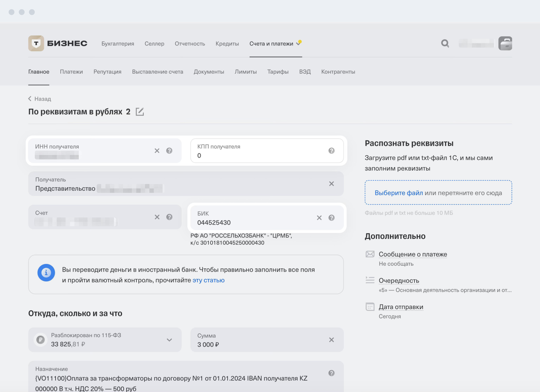Open the эту статью link
This screenshot has width=540, height=392.
[208, 280]
